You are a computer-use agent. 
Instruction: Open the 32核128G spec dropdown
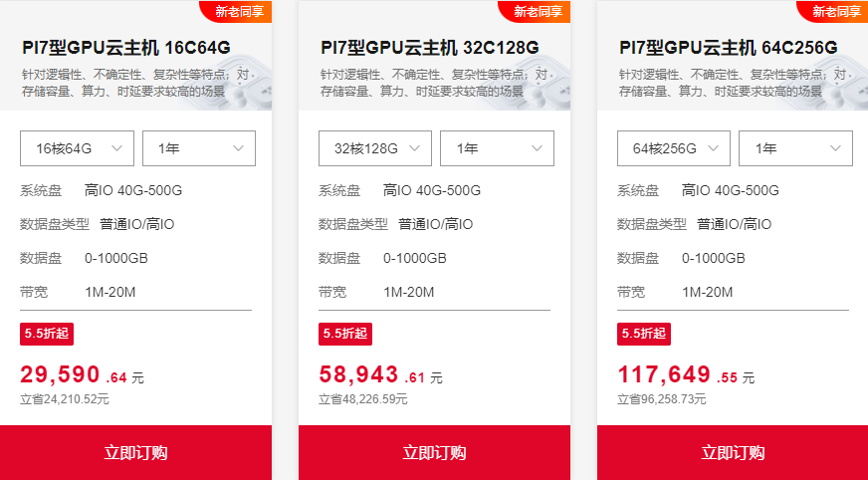click(x=374, y=148)
